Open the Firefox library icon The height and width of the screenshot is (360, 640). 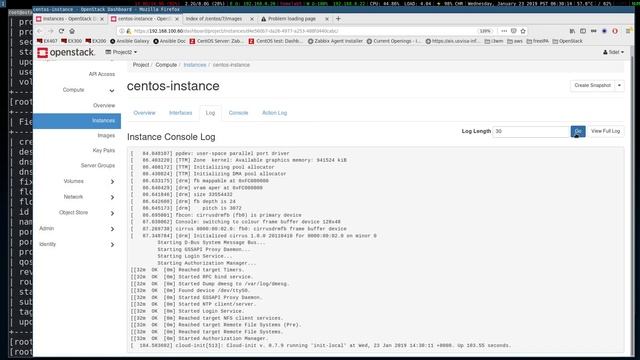tap(572, 31)
